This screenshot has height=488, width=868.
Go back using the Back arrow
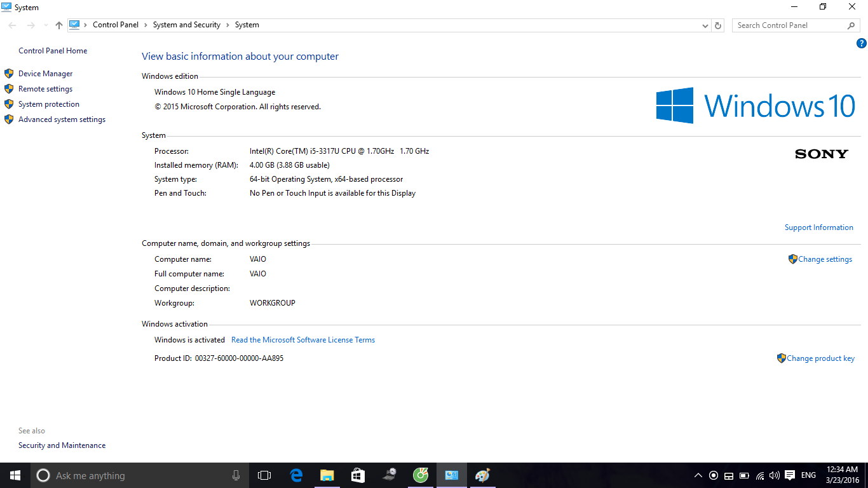pos(13,25)
